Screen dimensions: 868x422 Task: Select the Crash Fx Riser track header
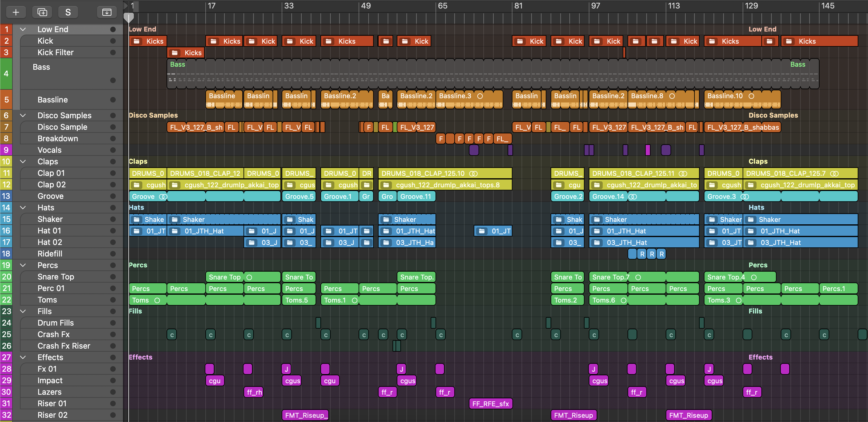(x=71, y=346)
